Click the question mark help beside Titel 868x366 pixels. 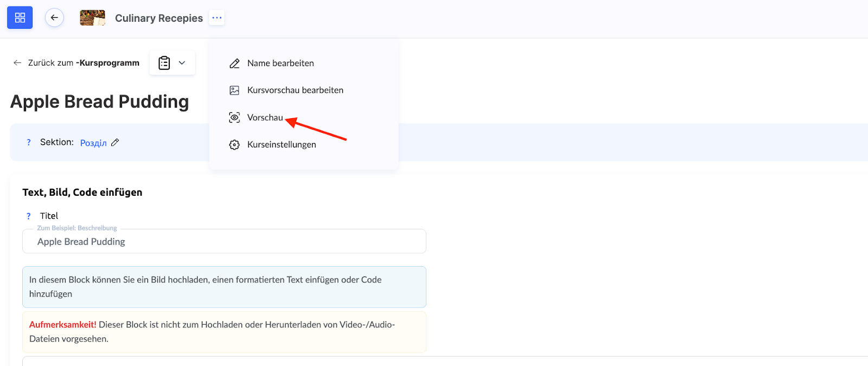tap(29, 216)
